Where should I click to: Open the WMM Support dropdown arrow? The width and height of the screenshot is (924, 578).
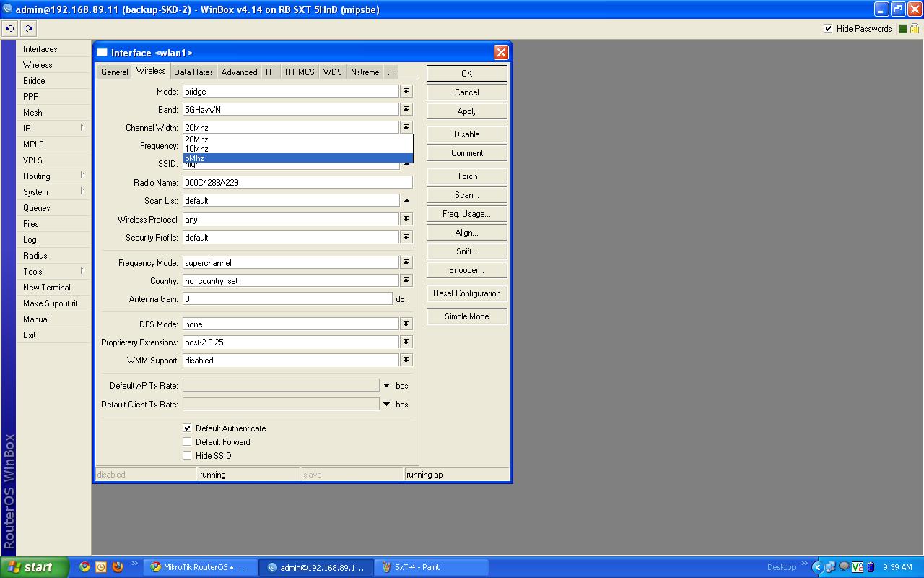point(406,360)
